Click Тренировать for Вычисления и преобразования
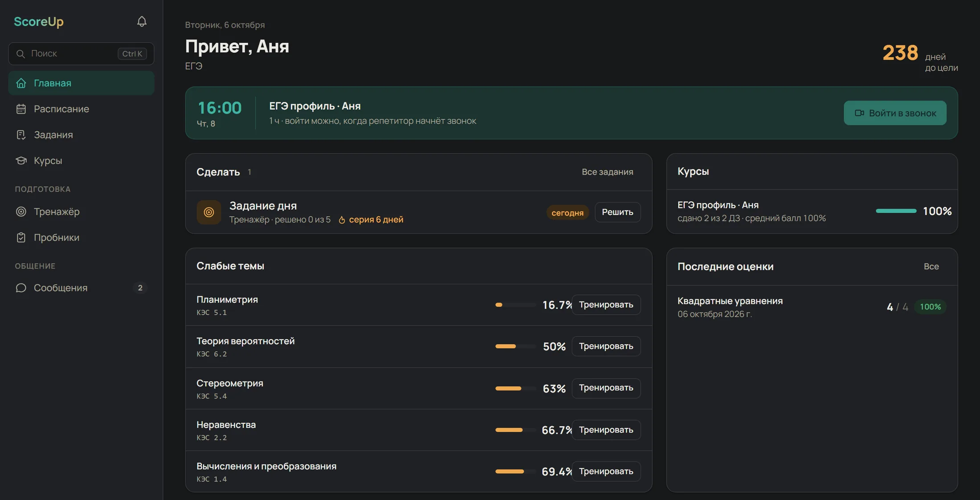The width and height of the screenshot is (980, 500). pos(606,472)
